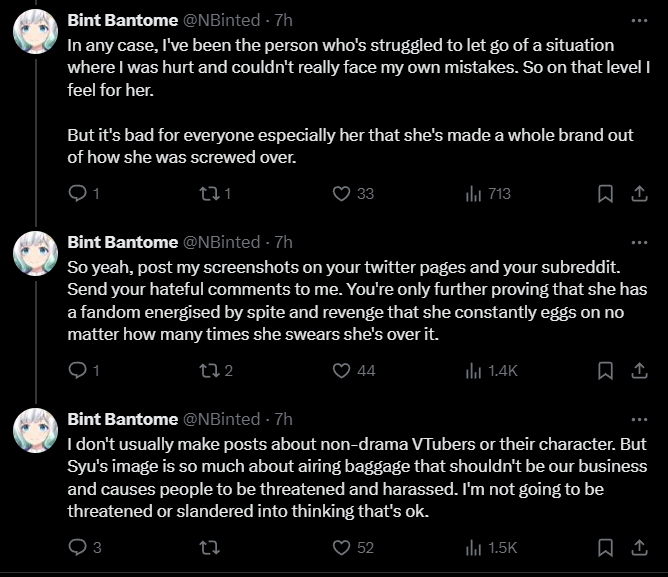Like the tweet with 52 likes
668x577 pixels.
[x=353, y=548]
